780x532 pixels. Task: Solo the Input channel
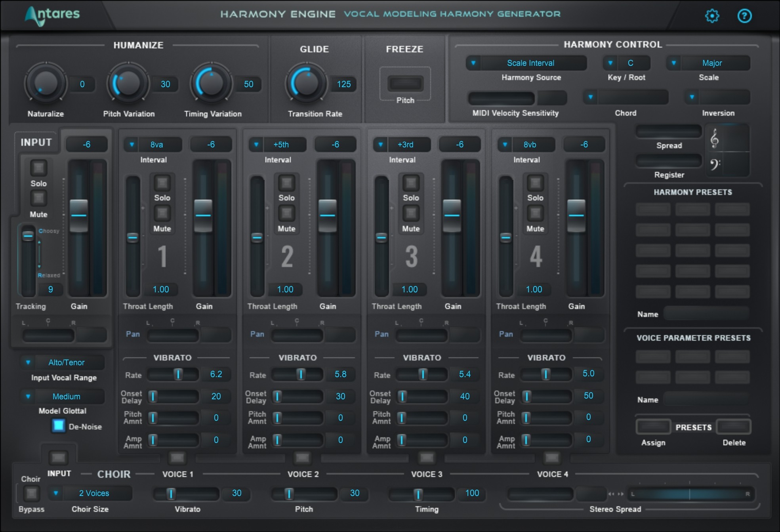[38, 168]
